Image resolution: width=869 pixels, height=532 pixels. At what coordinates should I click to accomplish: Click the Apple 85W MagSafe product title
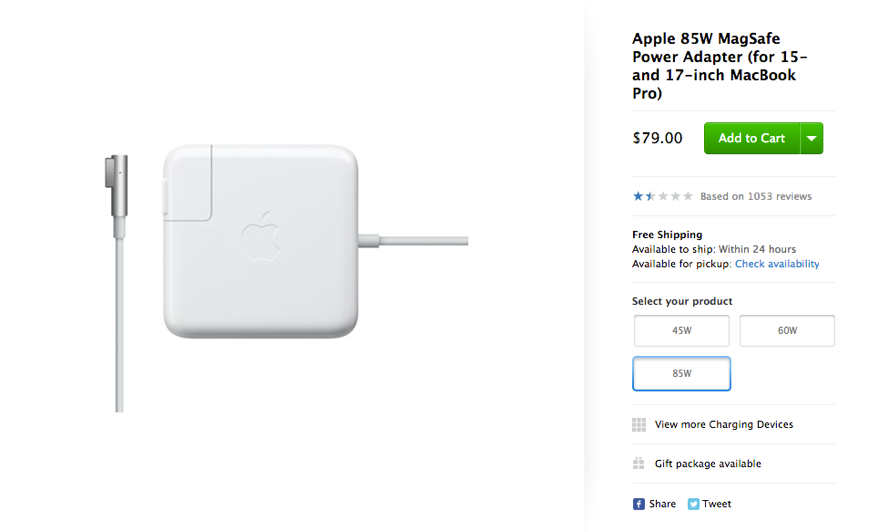[x=714, y=66]
